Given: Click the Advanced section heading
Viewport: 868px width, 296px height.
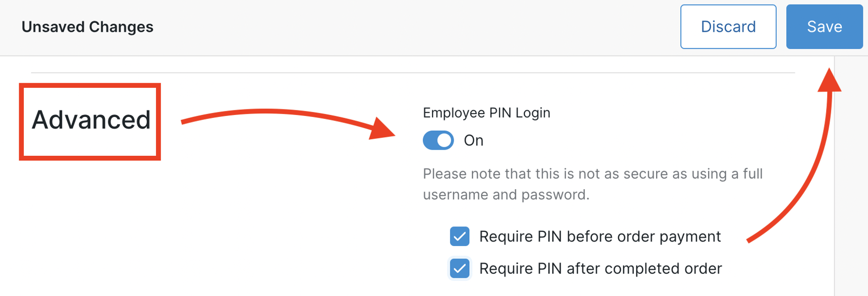Looking at the screenshot, I should 91,120.
